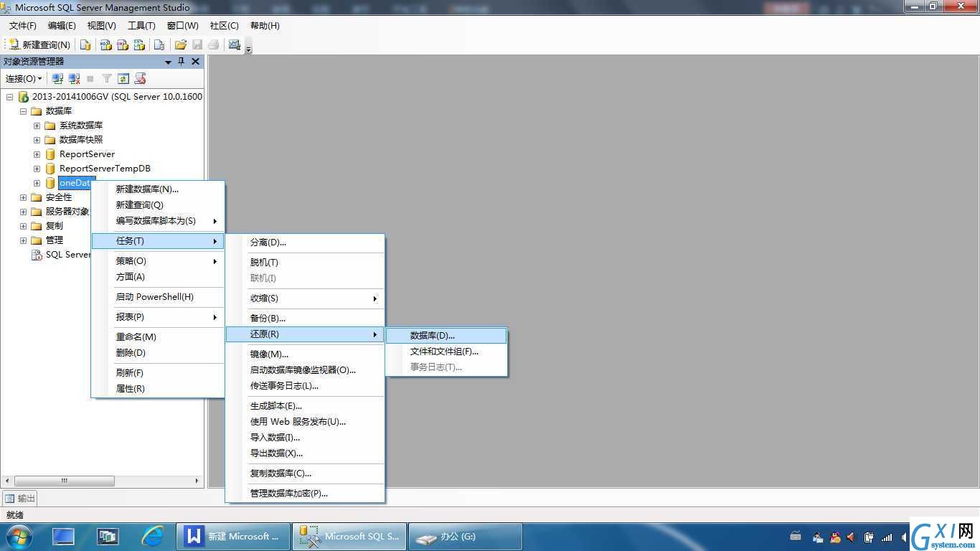Collapse the 数据库 folder node
The height and width of the screenshot is (551, 980).
click(23, 111)
